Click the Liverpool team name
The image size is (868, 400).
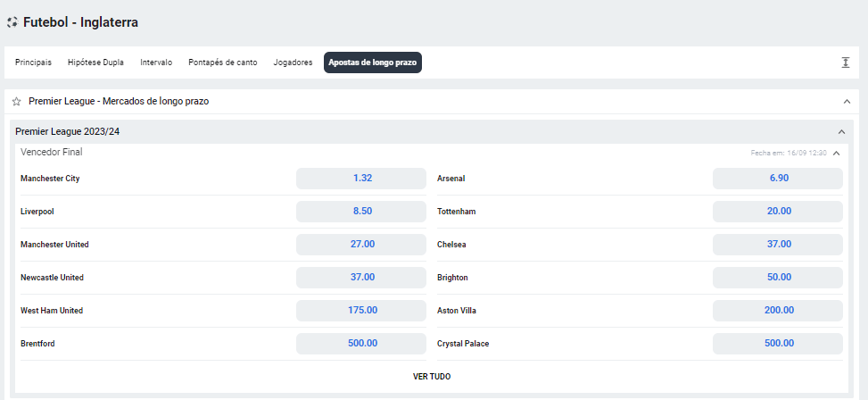tap(37, 212)
